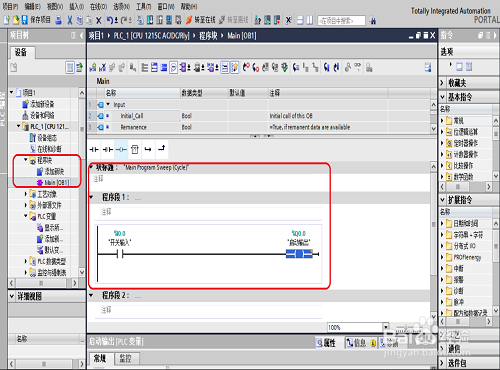
Task: Expand the 位逻辑运算 Bit logic folder
Action: click(442, 132)
